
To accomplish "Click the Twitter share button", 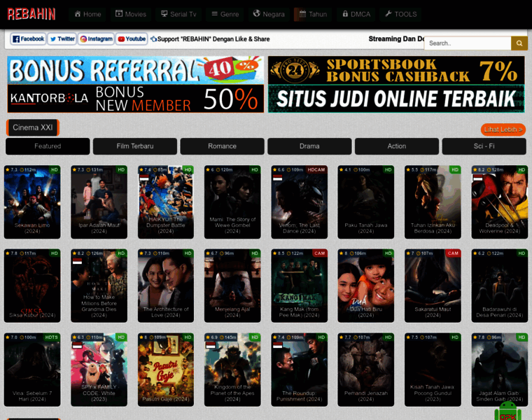I will coord(62,39).
